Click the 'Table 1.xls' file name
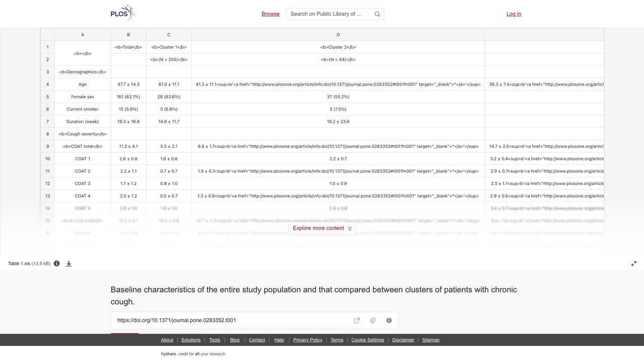The width and height of the screenshot is (644, 362). click(x=19, y=263)
